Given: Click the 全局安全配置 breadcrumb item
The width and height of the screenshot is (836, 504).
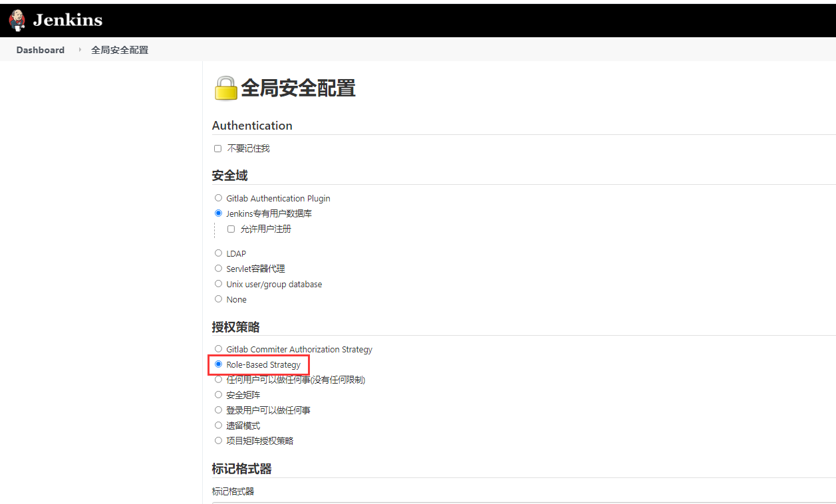Looking at the screenshot, I should point(120,50).
